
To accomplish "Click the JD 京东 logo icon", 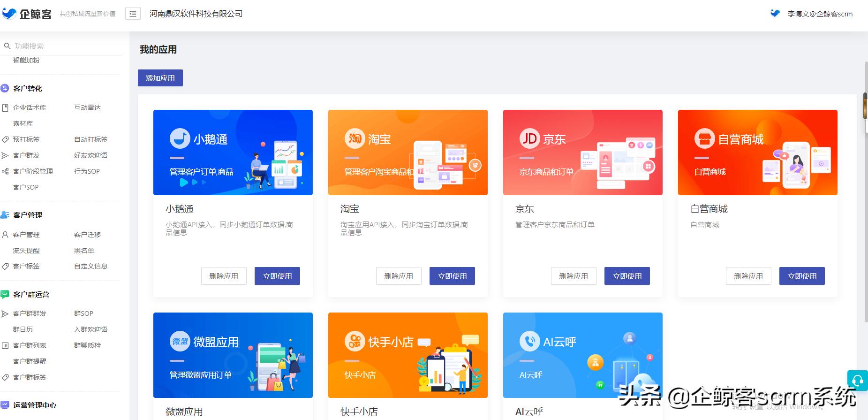I will [529, 138].
